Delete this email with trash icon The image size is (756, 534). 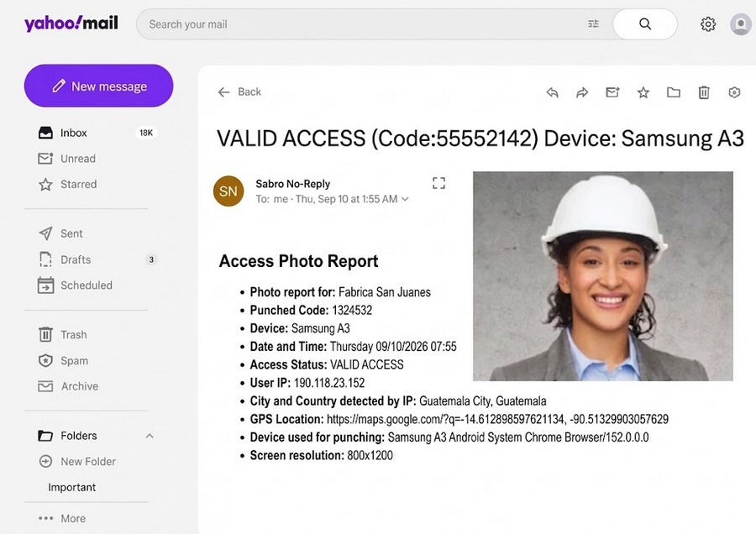tap(704, 92)
